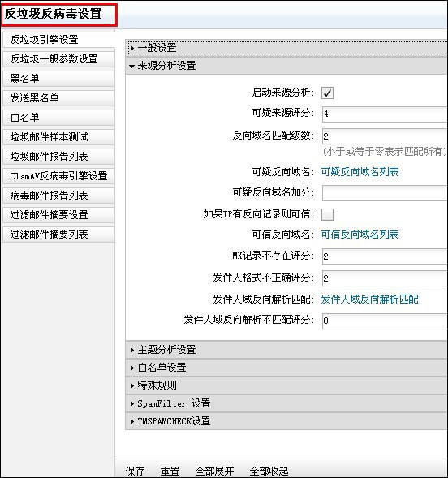The height and width of the screenshot is (478, 448).
Task: Go to 垃圾邮件报告列表 in sidebar
Action: pyautogui.click(x=58, y=157)
